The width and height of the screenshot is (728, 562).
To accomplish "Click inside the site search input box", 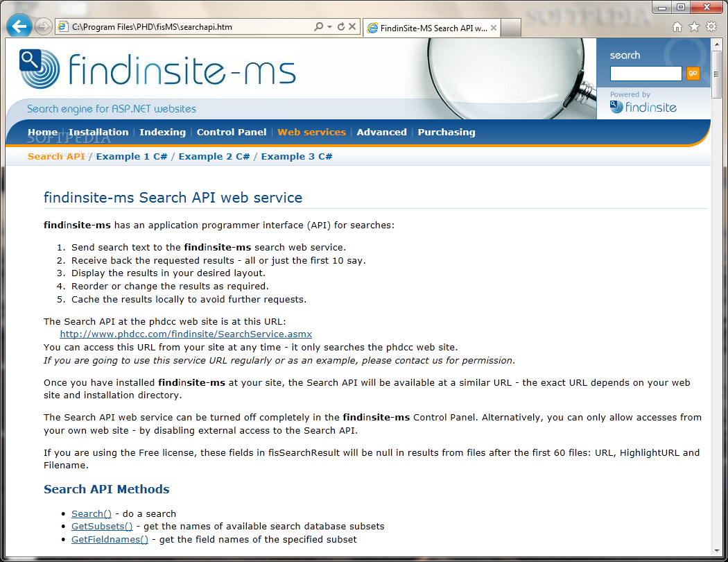I will click(x=645, y=74).
